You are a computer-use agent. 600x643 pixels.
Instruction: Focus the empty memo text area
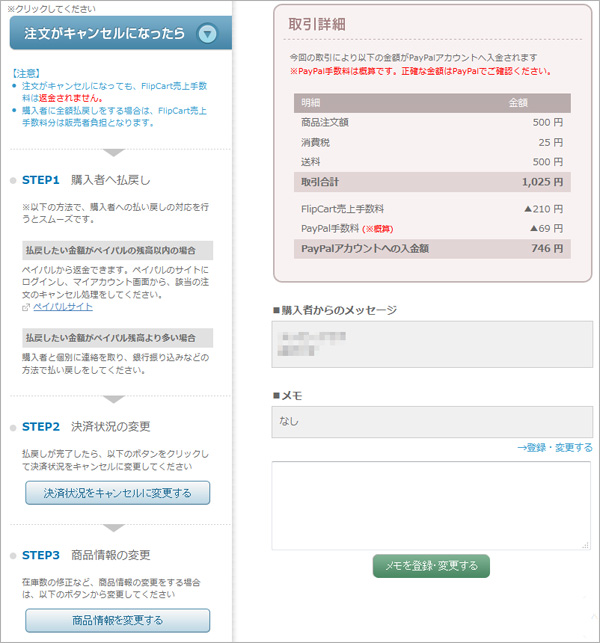[431, 504]
